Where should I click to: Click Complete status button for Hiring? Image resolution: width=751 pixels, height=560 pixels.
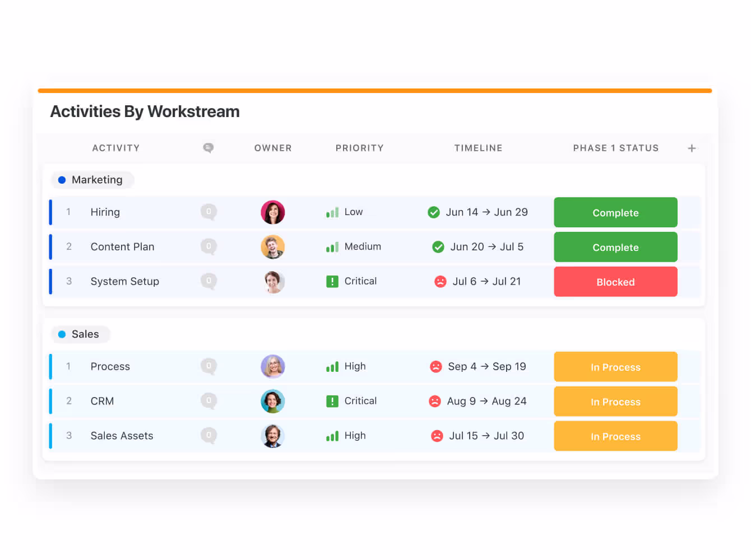(x=615, y=212)
